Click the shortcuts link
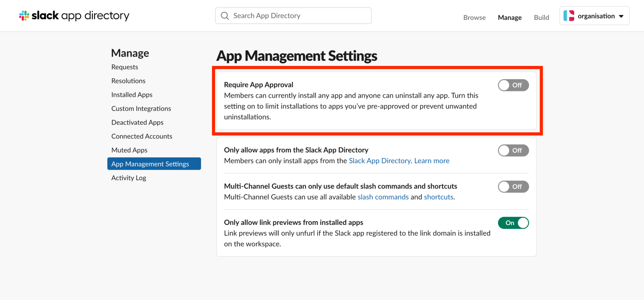The width and height of the screenshot is (644, 300). pos(438,197)
